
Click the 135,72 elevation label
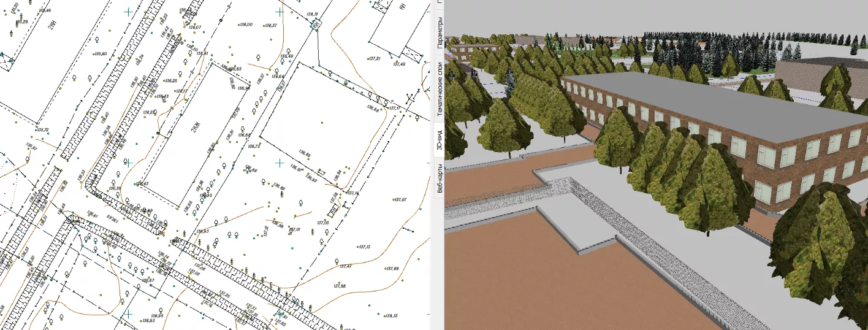pos(42,130)
